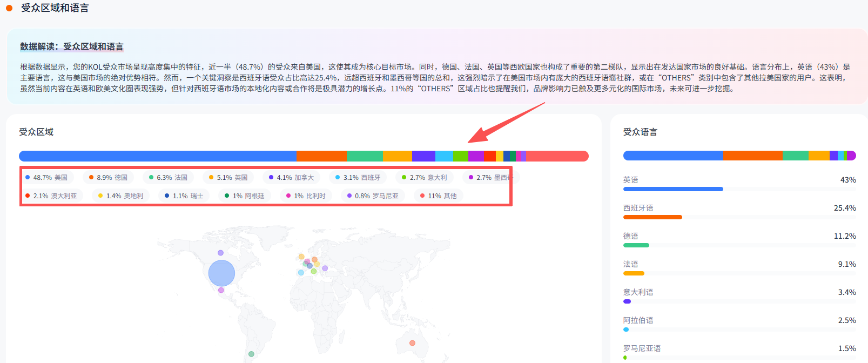
Task: Click the 48.7% 美国 legend chip
Action: (47, 177)
